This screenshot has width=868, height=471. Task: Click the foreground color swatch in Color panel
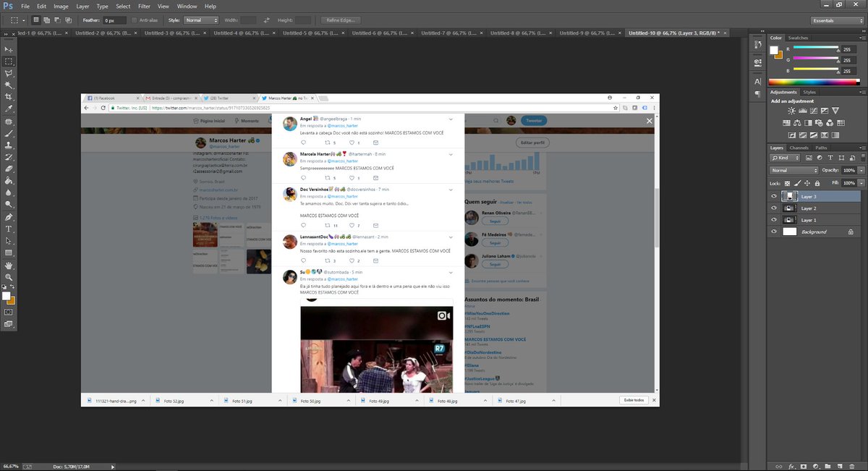click(x=774, y=49)
